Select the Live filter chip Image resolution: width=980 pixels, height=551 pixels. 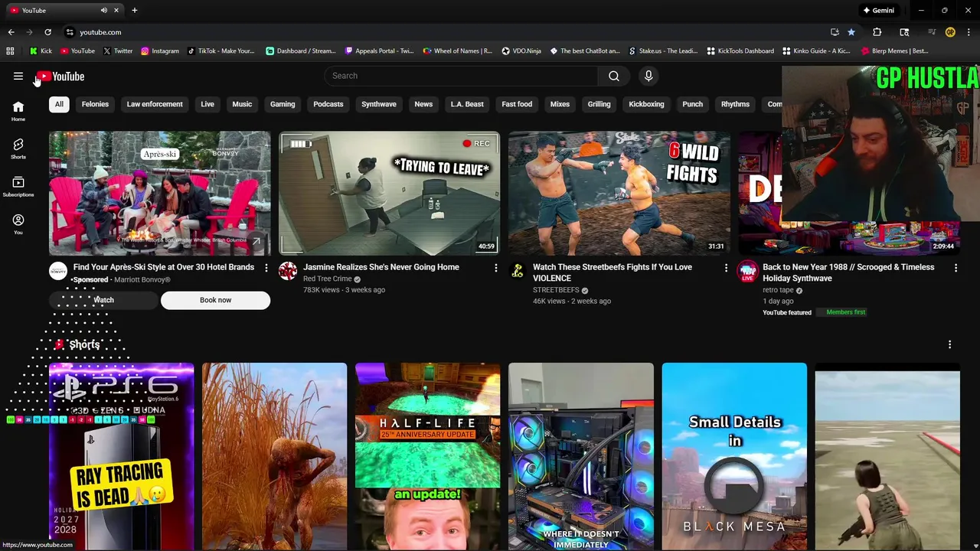pyautogui.click(x=207, y=104)
